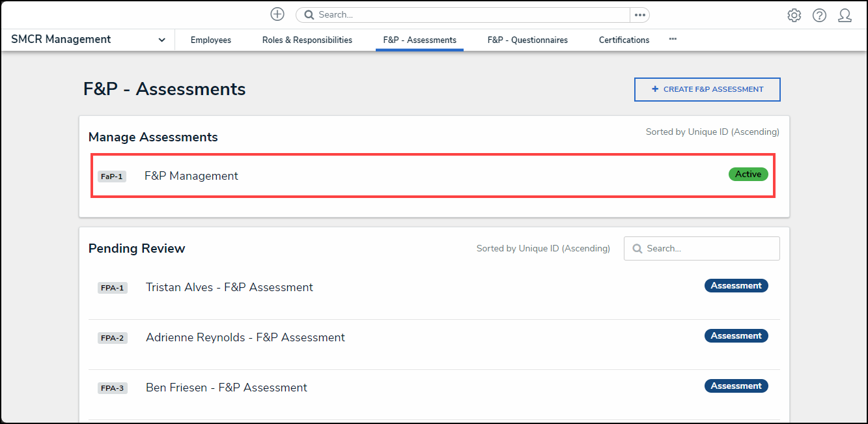Click the plus icon in the top bar
Viewport: 868px width, 424px height.
click(x=277, y=14)
